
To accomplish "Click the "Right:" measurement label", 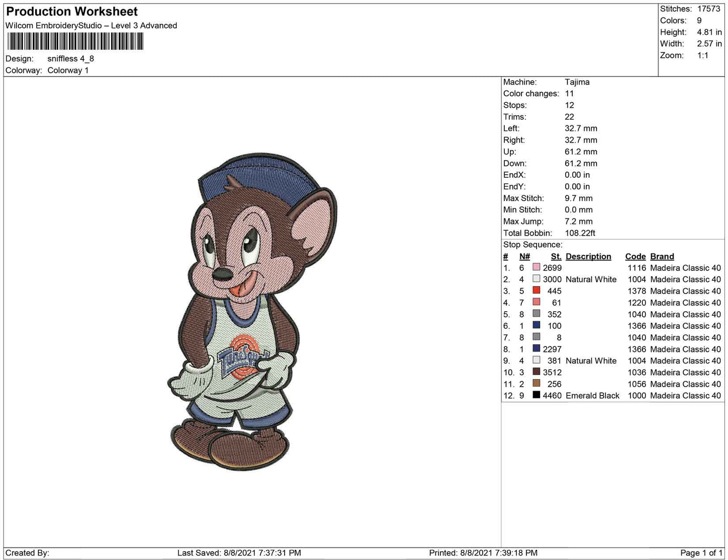I will 514,140.
